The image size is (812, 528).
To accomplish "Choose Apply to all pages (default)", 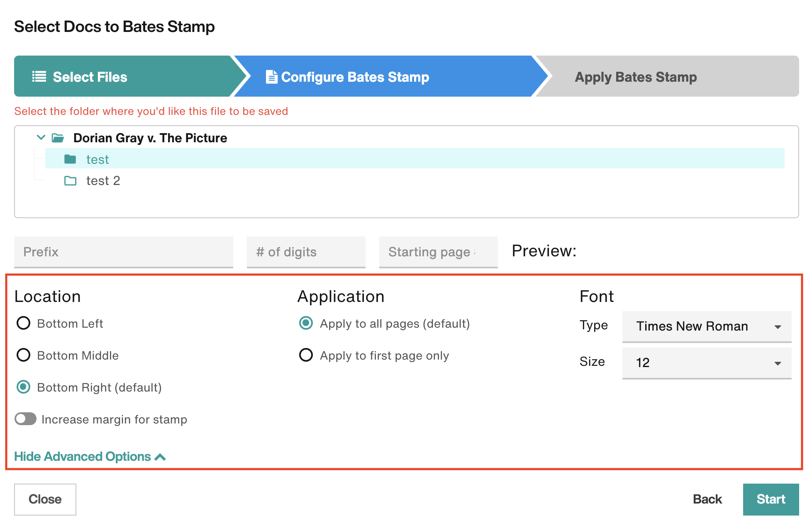I will pyautogui.click(x=306, y=323).
